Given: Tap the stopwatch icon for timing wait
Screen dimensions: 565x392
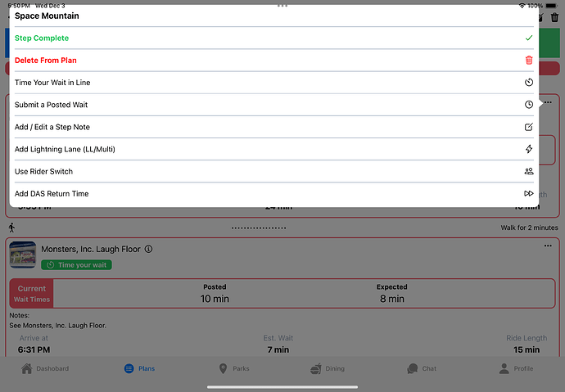Looking at the screenshot, I should (528, 83).
